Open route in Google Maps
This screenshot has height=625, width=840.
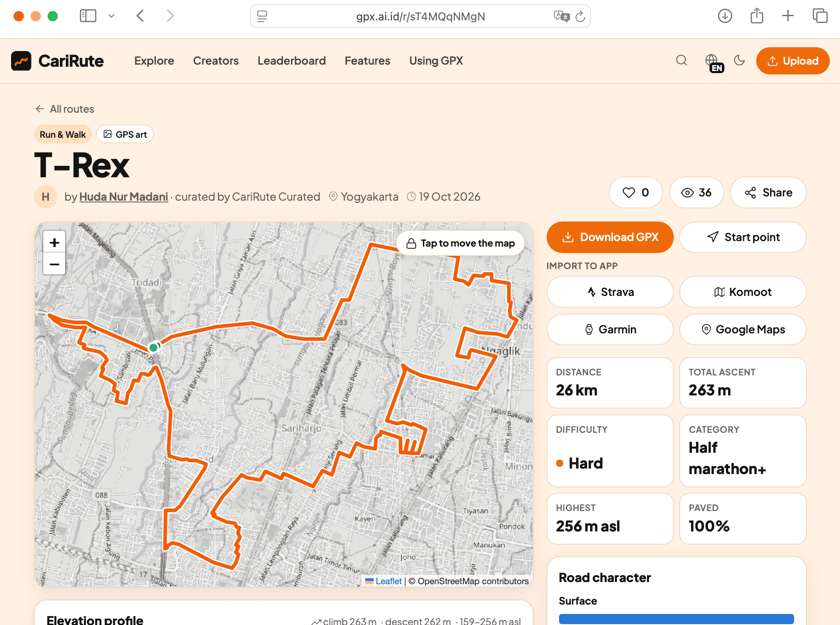point(743,330)
